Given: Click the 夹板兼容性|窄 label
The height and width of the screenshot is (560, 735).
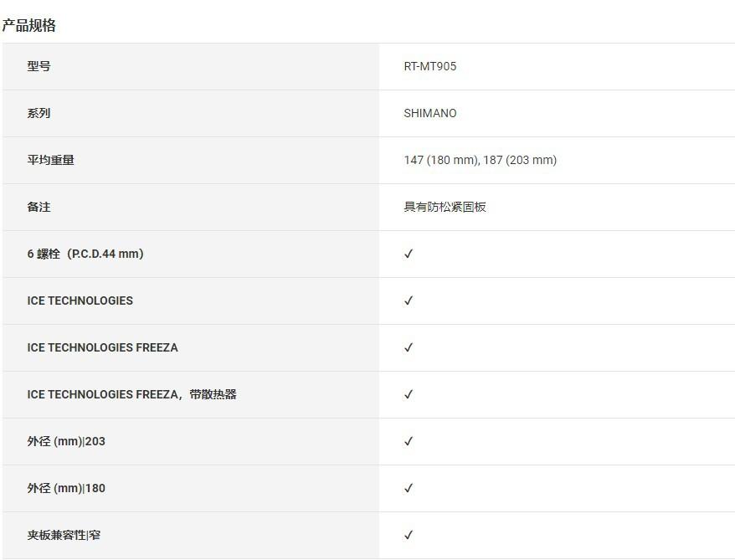Looking at the screenshot, I should (64, 535).
